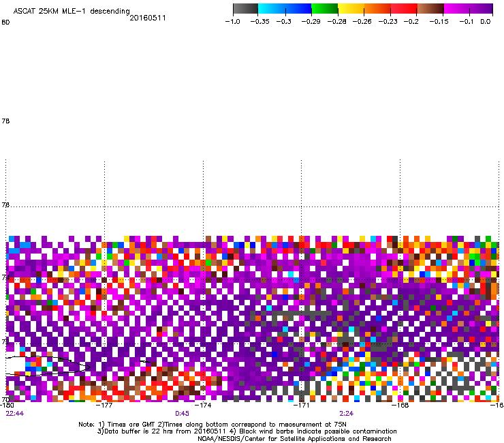This screenshot has width=504, height=443.
Task: Click the latitude label 80 at top
Action: [5, 22]
